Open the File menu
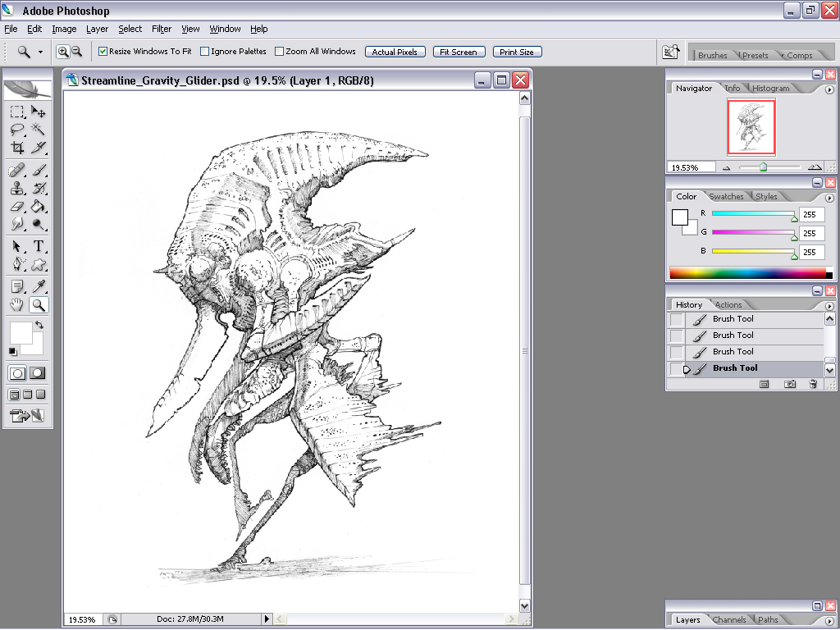This screenshot has width=840, height=630. point(11,29)
